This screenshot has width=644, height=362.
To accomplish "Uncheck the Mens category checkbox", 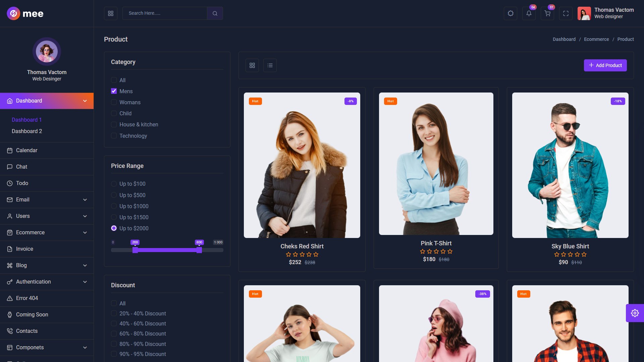I will pos(114,91).
